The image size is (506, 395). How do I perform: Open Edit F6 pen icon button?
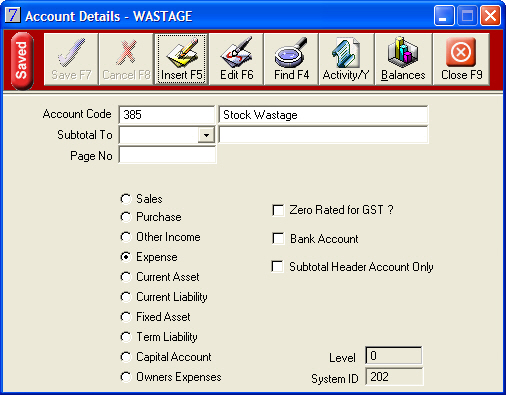[237, 59]
